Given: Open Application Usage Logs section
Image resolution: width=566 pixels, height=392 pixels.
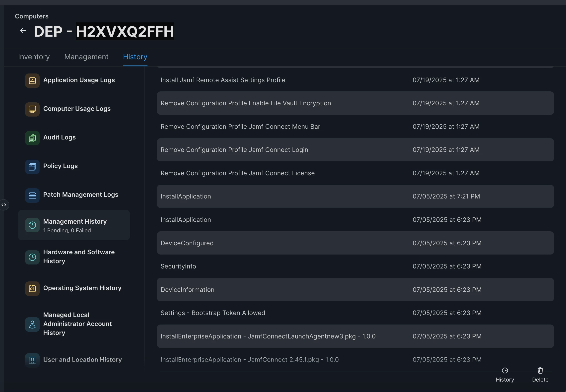Looking at the screenshot, I should point(74,80).
